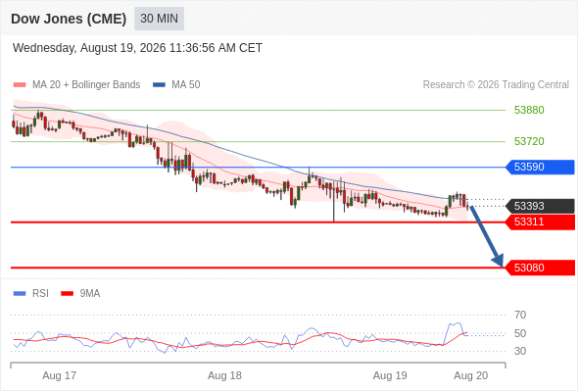Click the Aug 17 date label
Image resolution: width=578 pixels, height=392 pixels.
coord(60,375)
